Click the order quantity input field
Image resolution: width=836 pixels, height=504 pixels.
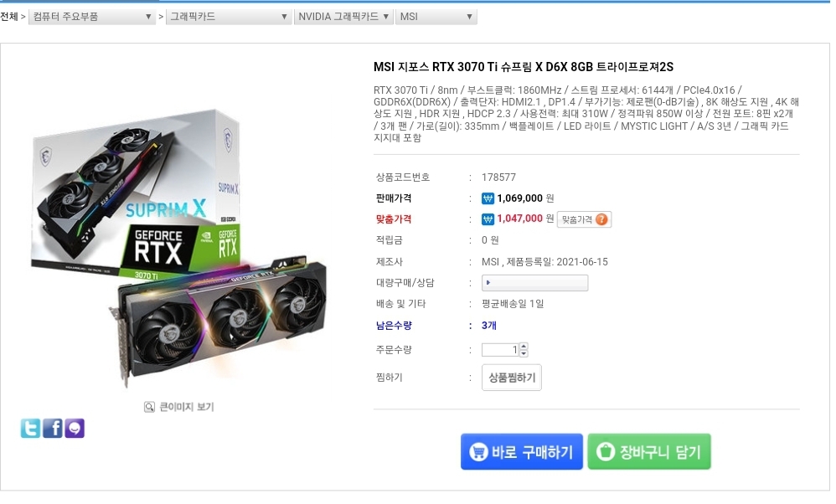pyautogui.click(x=500, y=351)
